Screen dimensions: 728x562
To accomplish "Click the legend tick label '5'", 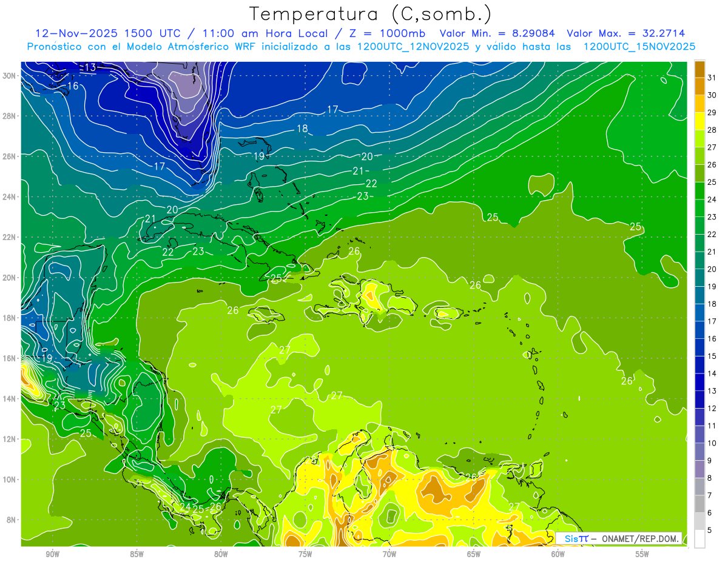I will [x=710, y=530].
